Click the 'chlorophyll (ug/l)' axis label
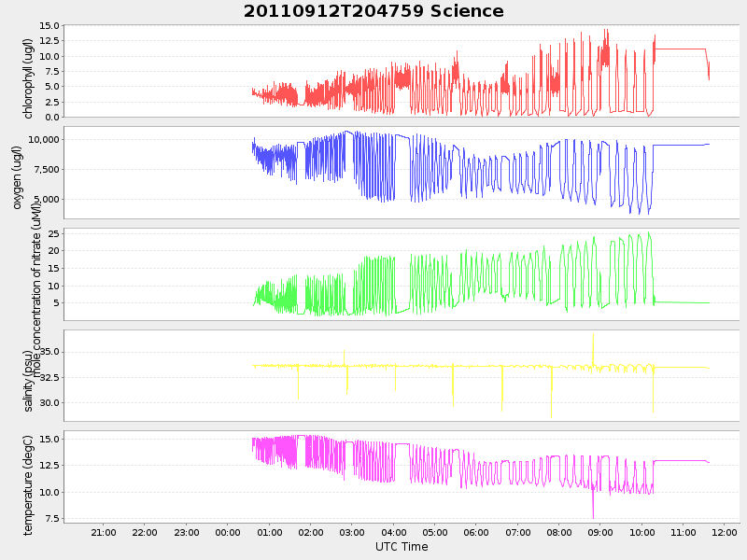Image resolution: width=747 pixels, height=560 pixels. click(x=28, y=78)
